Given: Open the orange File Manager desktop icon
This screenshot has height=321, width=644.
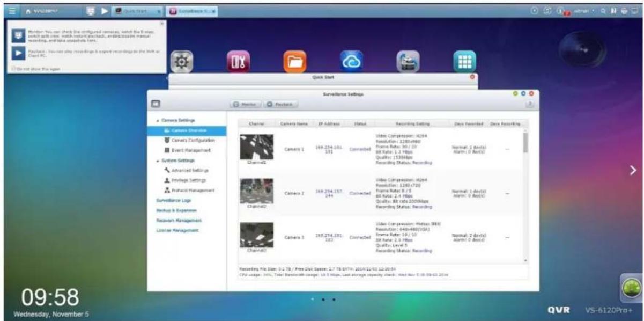Looking at the screenshot, I should [x=294, y=62].
